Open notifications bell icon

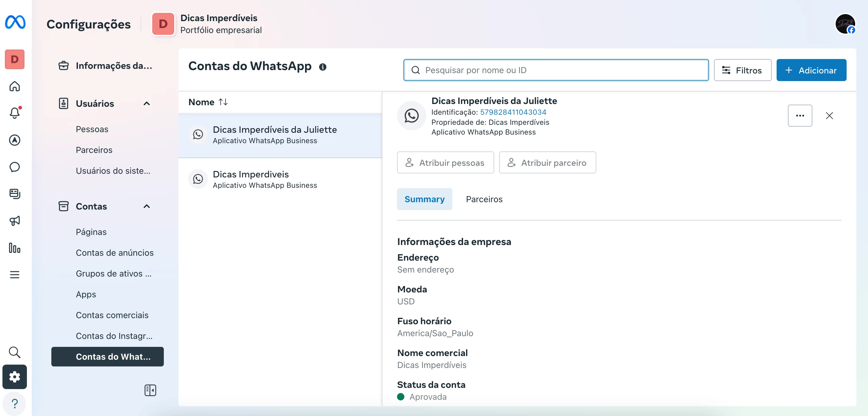pyautogui.click(x=14, y=113)
